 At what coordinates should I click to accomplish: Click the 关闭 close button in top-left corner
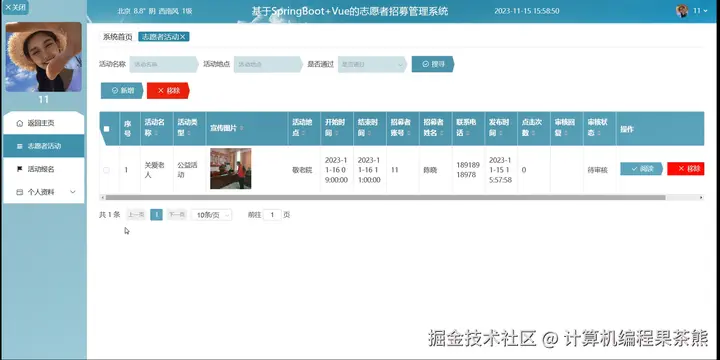click(x=16, y=8)
